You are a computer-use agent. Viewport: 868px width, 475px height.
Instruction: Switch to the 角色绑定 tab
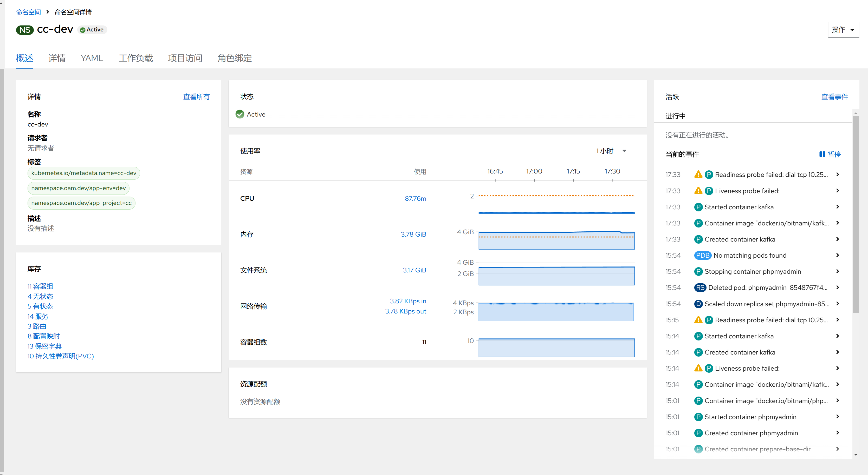235,58
